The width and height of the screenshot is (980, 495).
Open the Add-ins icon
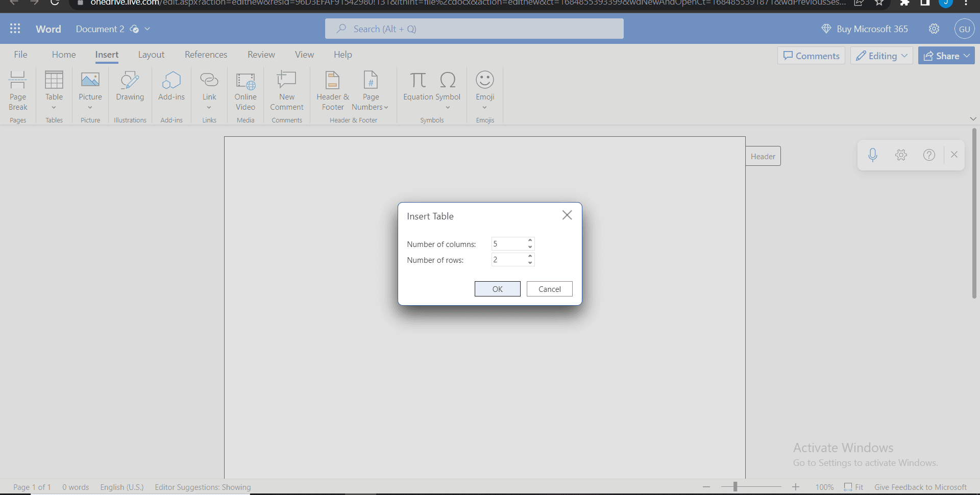171,81
